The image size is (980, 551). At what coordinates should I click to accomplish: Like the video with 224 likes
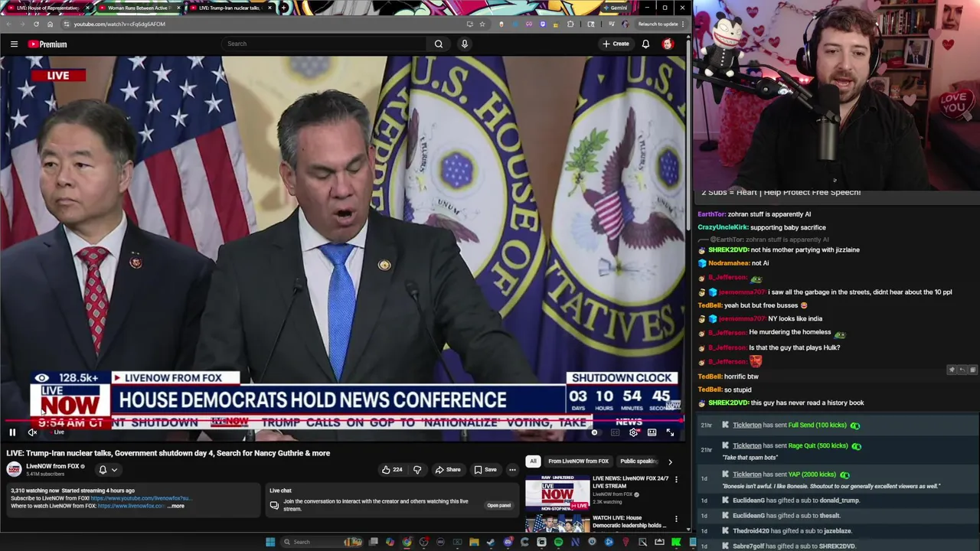tap(392, 470)
